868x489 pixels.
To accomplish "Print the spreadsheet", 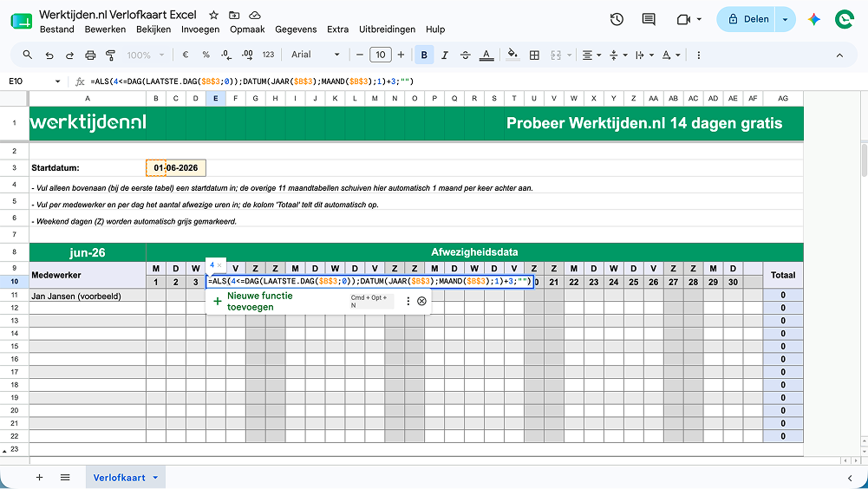I will (90, 55).
